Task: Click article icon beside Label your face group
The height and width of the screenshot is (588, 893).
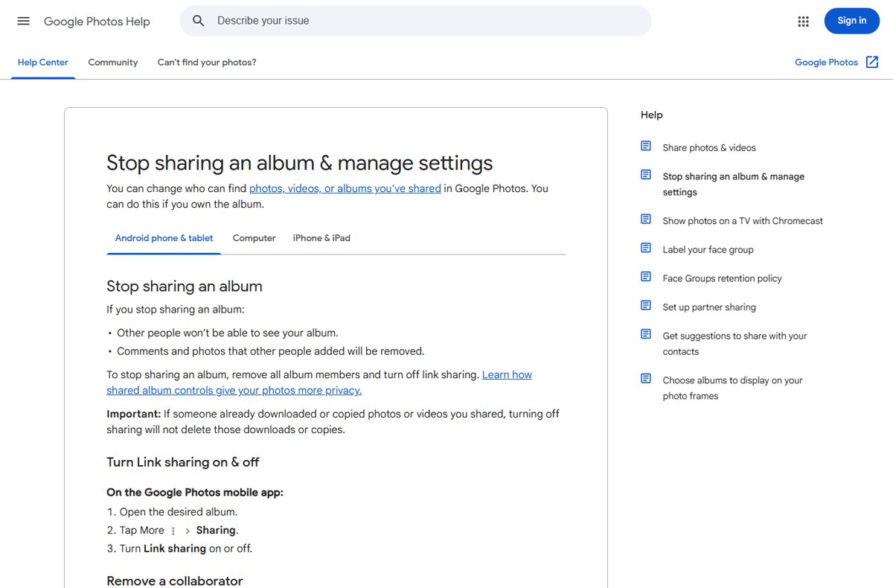Action: coord(646,248)
